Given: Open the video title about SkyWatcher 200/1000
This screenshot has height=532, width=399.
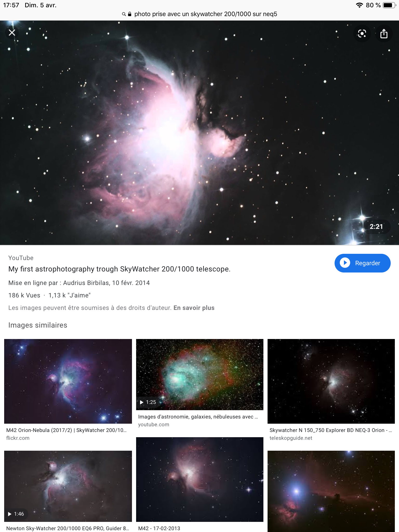Looking at the screenshot, I should pyautogui.click(x=119, y=269).
